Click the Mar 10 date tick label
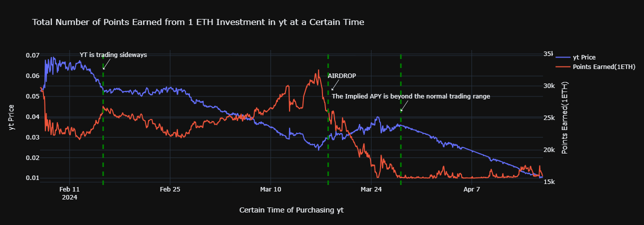The height and width of the screenshot is (225, 644). coord(270,189)
